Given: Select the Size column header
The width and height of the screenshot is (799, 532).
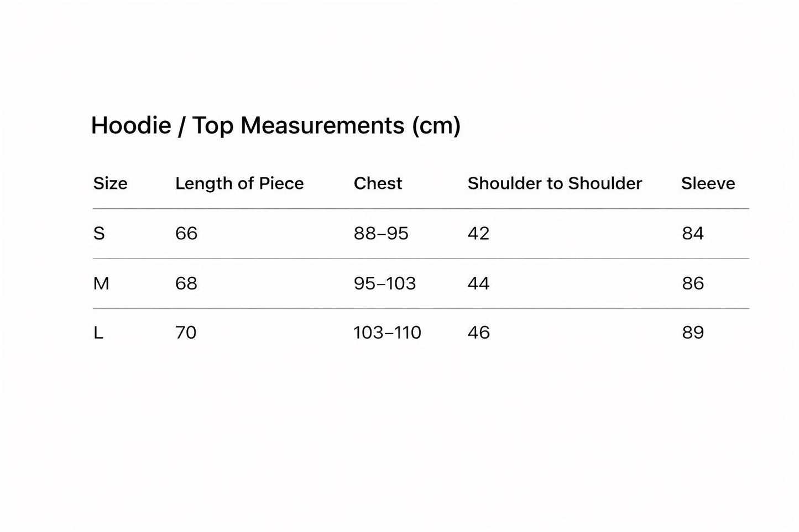Looking at the screenshot, I should [x=110, y=183].
